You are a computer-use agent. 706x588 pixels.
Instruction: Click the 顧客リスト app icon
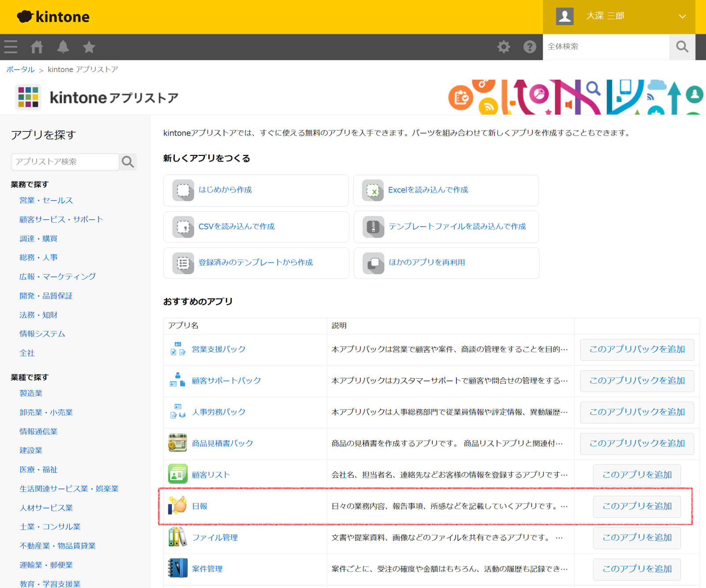pyautogui.click(x=178, y=475)
